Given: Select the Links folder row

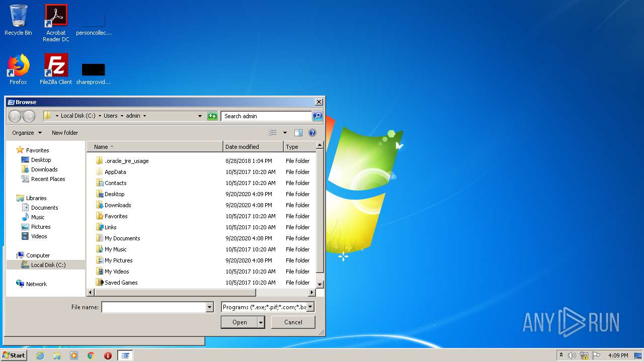Looking at the screenshot, I should (201, 227).
